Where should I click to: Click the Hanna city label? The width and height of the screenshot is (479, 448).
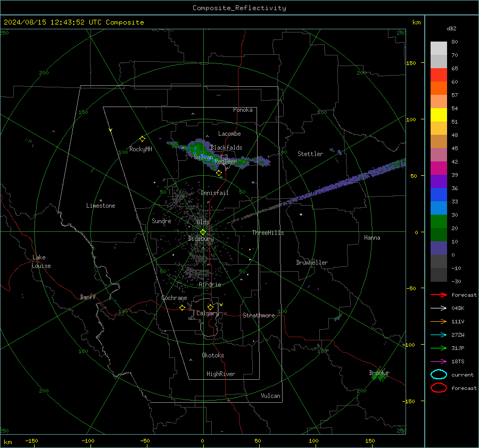click(x=372, y=238)
